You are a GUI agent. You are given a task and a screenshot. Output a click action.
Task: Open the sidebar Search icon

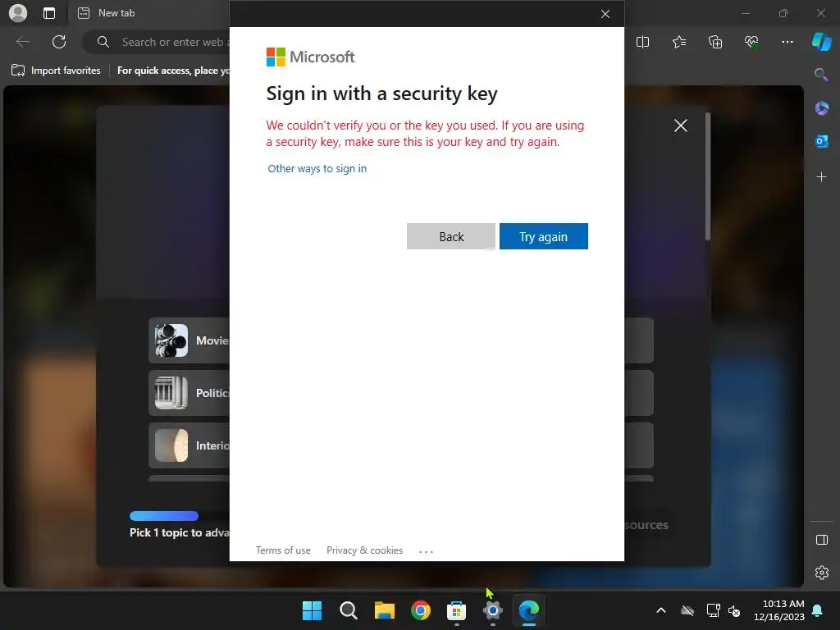point(821,74)
